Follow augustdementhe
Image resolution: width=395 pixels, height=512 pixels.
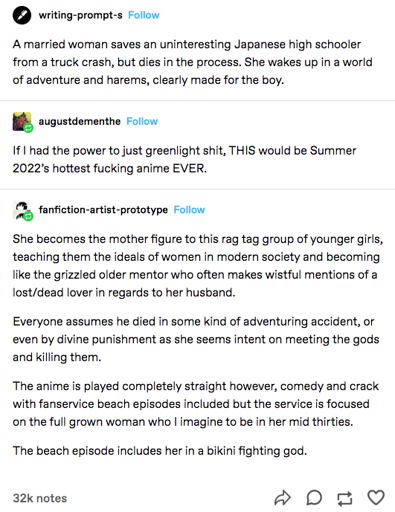(x=142, y=121)
